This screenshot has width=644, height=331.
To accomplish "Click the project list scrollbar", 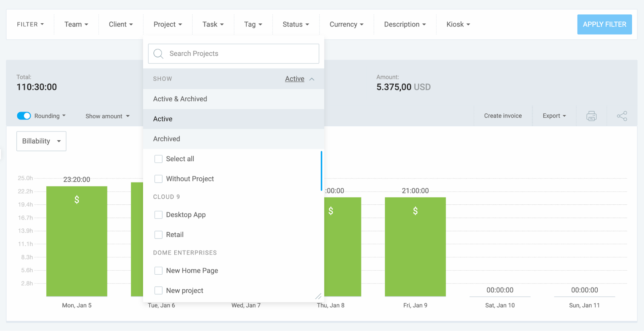I will tap(321, 171).
